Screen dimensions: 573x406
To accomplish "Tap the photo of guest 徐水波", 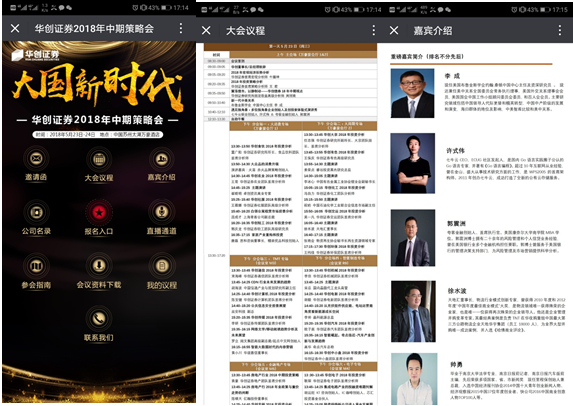I will (413, 311).
